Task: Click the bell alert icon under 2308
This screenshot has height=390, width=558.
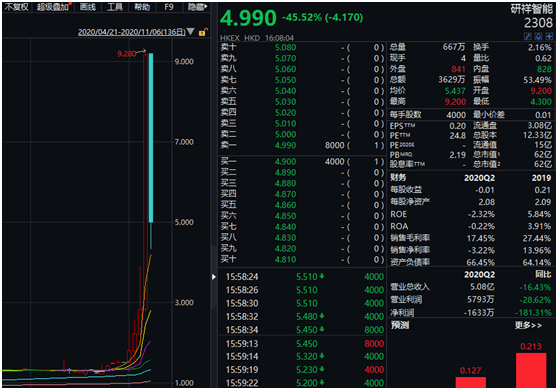Action: coord(538,36)
